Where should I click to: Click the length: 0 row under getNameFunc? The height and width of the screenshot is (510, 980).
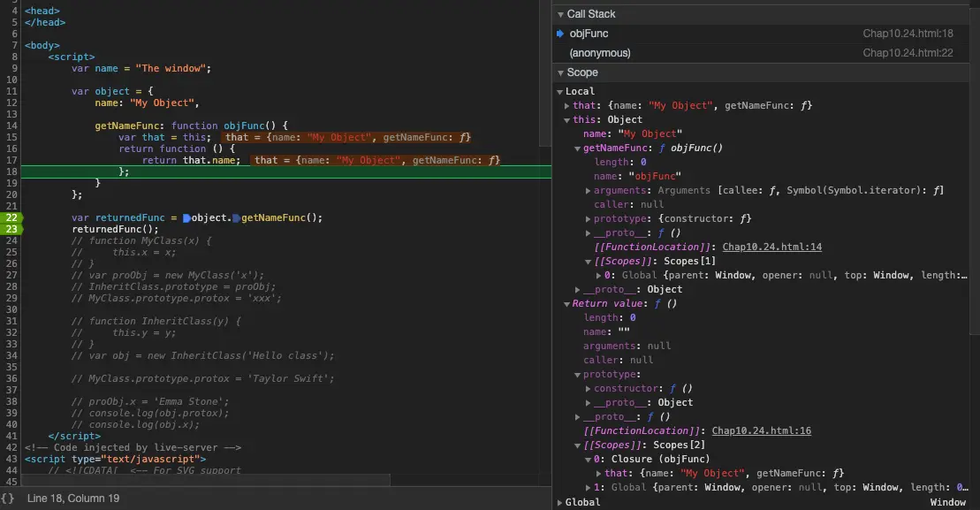[620, 162]
